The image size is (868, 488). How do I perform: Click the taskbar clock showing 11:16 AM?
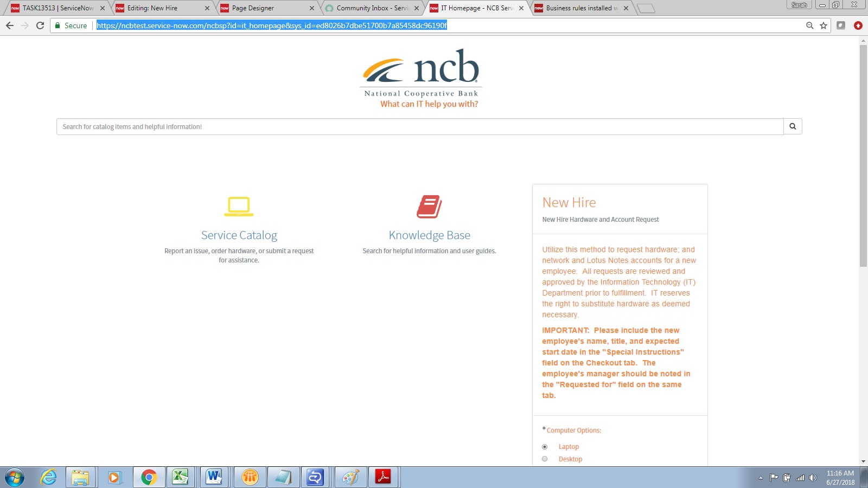[x=840, y=478]
